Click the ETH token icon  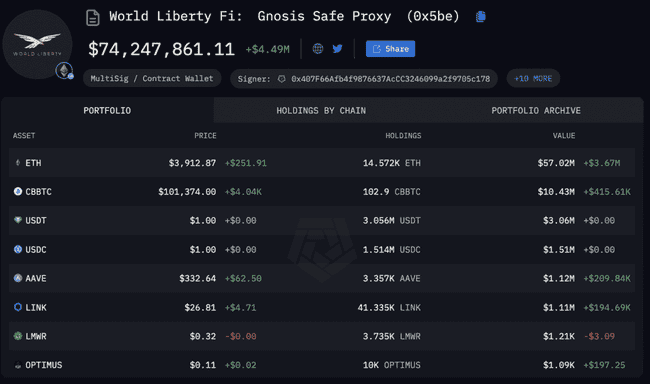17,163
